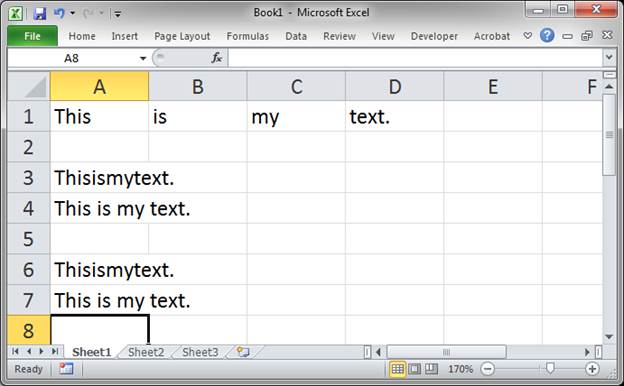The image size is (624, 386).
Task: Switch to the Home ribbon tab
Action: click(82, 36)
